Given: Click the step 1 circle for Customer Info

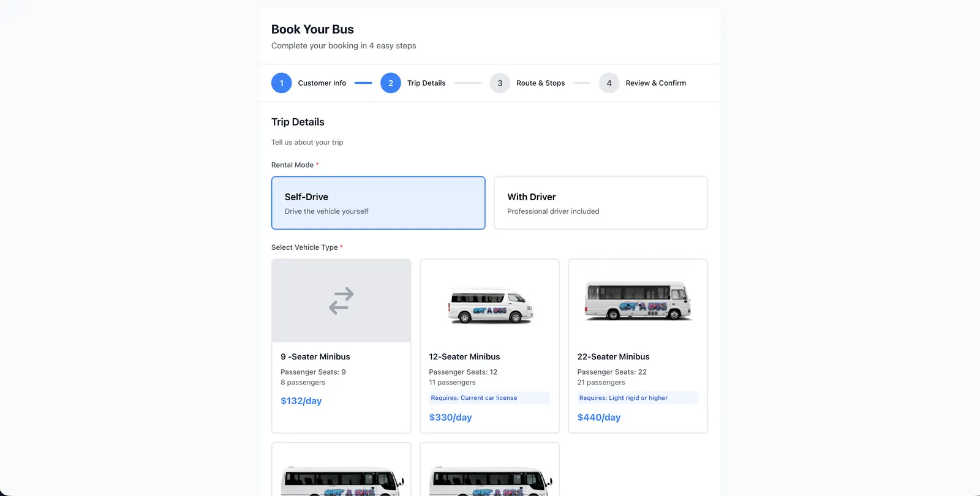Looking at the screenshot, I should coord(281,83).
